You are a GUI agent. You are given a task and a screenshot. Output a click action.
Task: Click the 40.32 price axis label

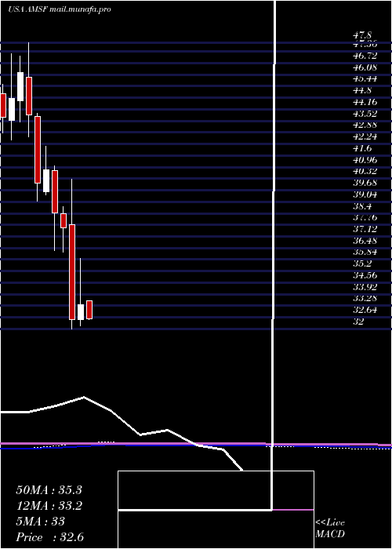click(365, 171)
